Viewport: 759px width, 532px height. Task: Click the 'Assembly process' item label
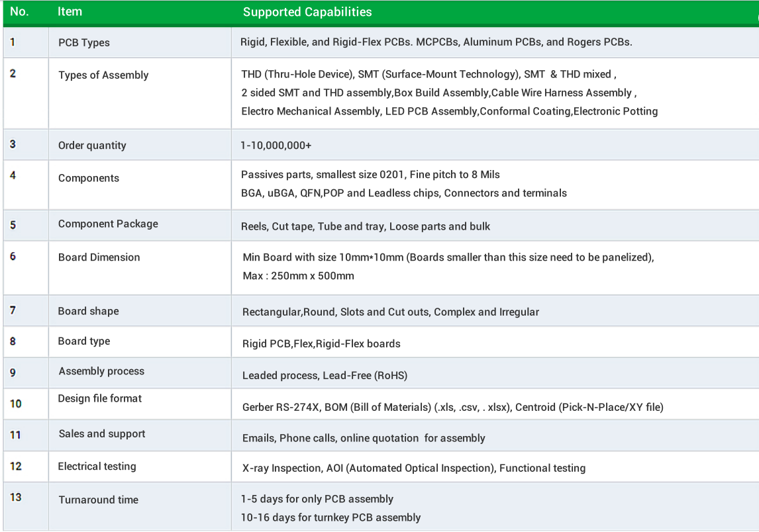pyautogui.click(x=101, y=371)
